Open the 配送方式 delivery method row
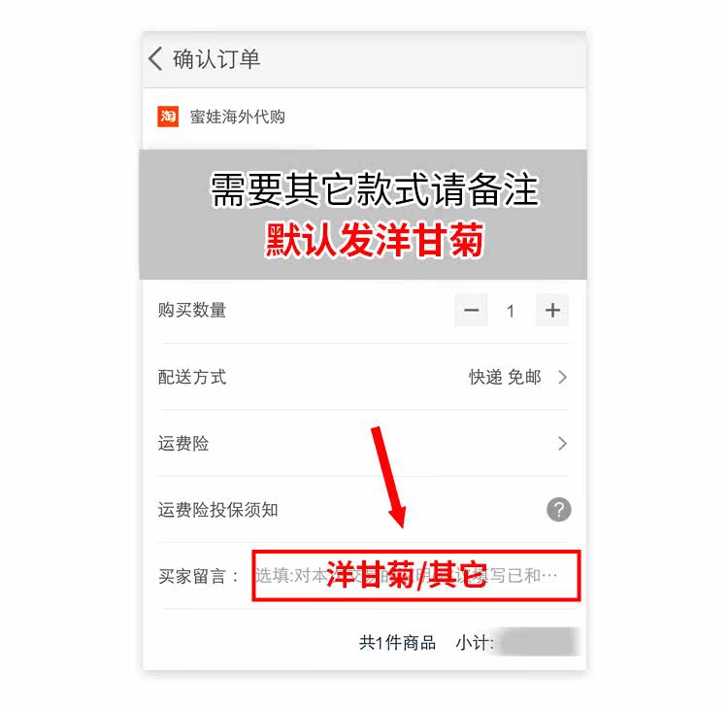The image size is (728, 709). click(x=363, y=377)
